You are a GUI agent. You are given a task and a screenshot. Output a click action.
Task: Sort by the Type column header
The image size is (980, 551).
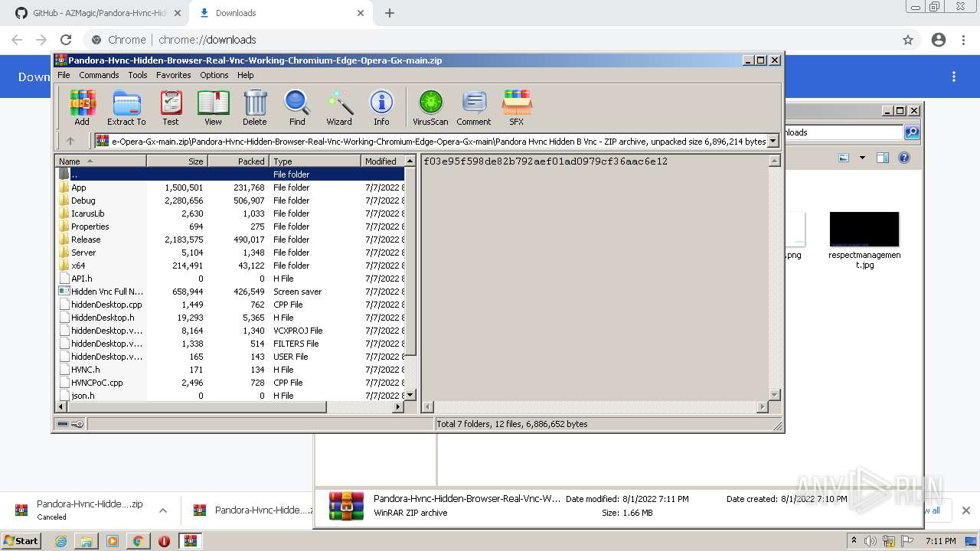coord(315,161)
